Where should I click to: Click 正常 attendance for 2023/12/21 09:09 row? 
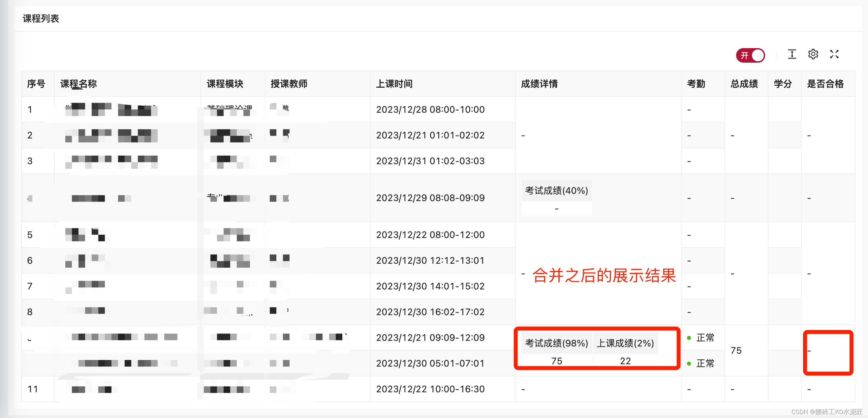[705, 338]
